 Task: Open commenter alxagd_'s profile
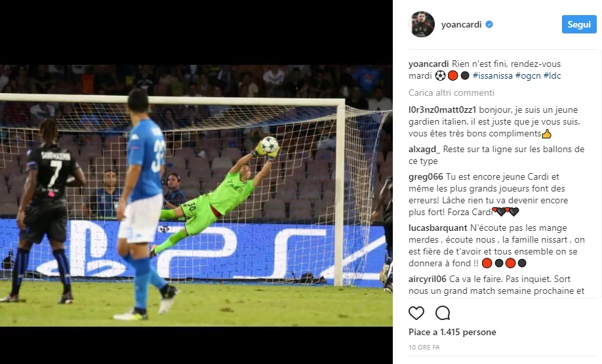click(x=424, y=149)
